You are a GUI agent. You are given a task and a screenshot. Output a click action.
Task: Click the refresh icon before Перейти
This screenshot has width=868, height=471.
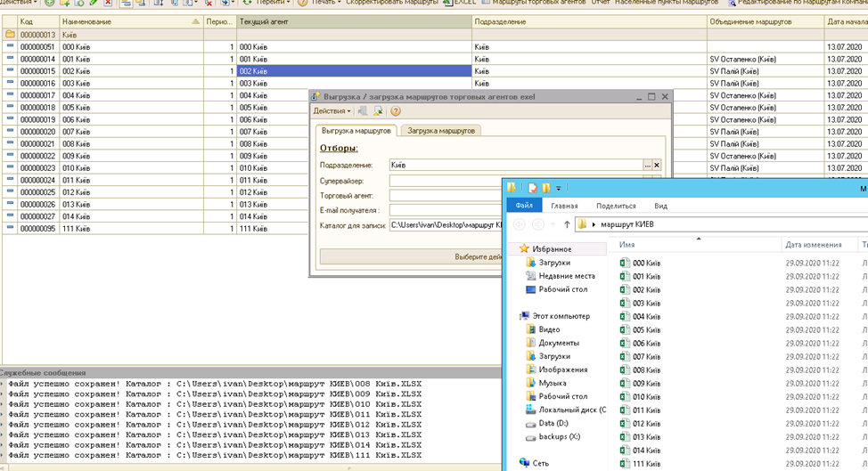[x=247, y=2]
